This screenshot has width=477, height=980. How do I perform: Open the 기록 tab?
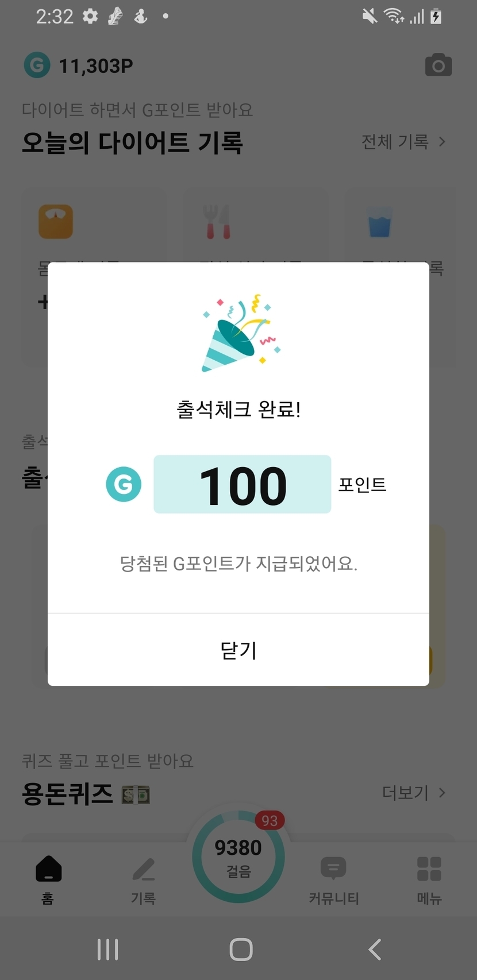[143, 879]
